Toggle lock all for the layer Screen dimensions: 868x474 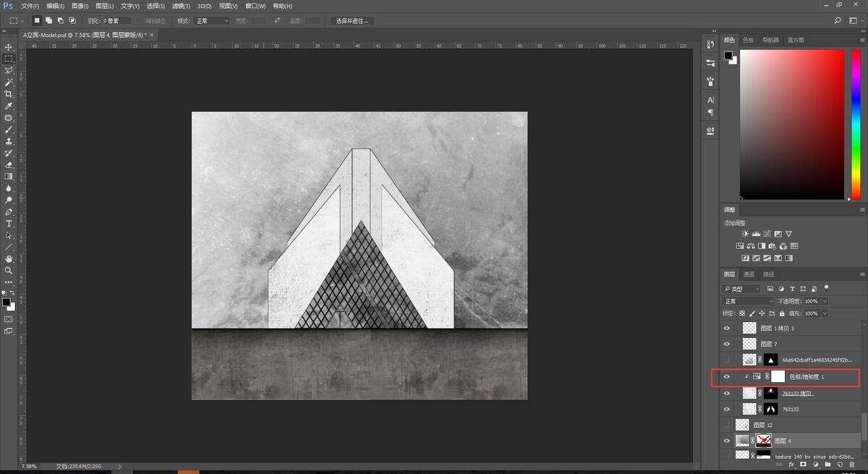click(x=782, y=313)
